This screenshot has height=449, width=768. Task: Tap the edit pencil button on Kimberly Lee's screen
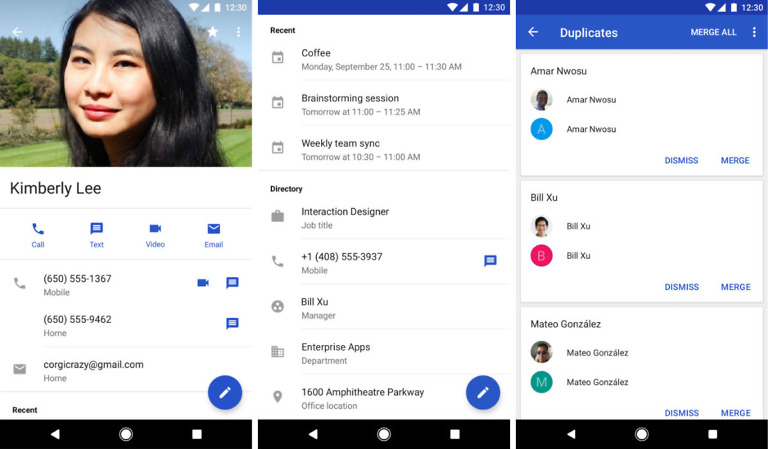point(225,392)
